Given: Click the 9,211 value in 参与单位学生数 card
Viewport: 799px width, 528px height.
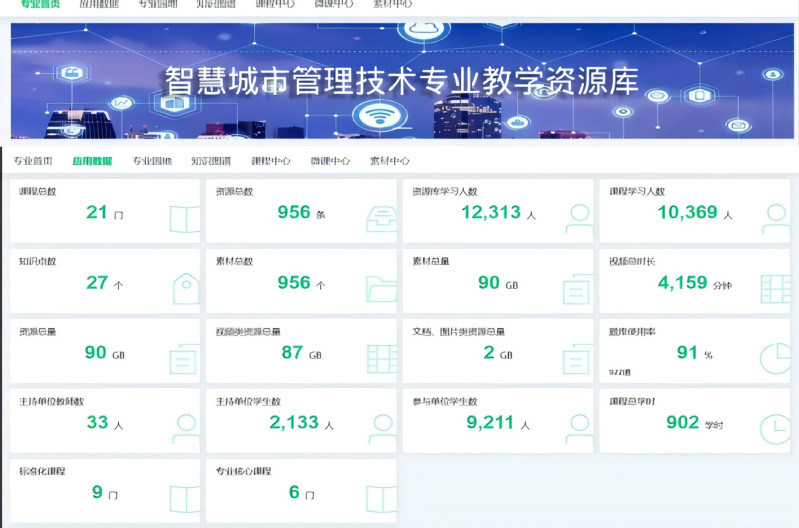Looking at the screenshot, I should (490, 423).
